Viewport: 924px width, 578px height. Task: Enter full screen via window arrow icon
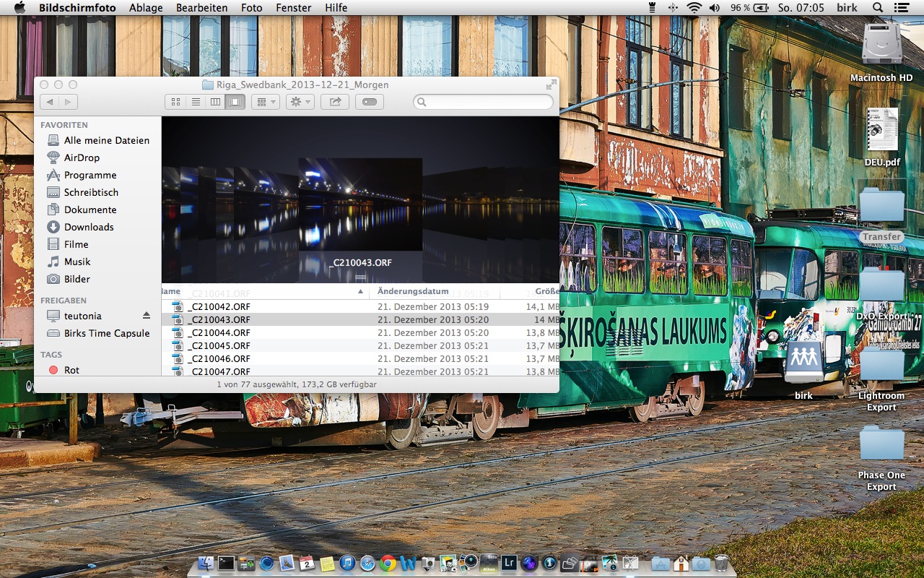click(x=552, y=85)
